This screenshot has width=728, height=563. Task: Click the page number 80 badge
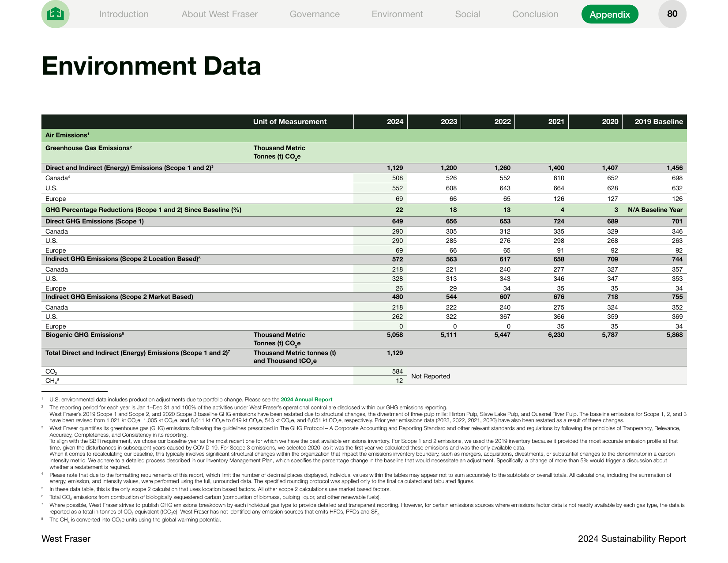coord(672,14)
